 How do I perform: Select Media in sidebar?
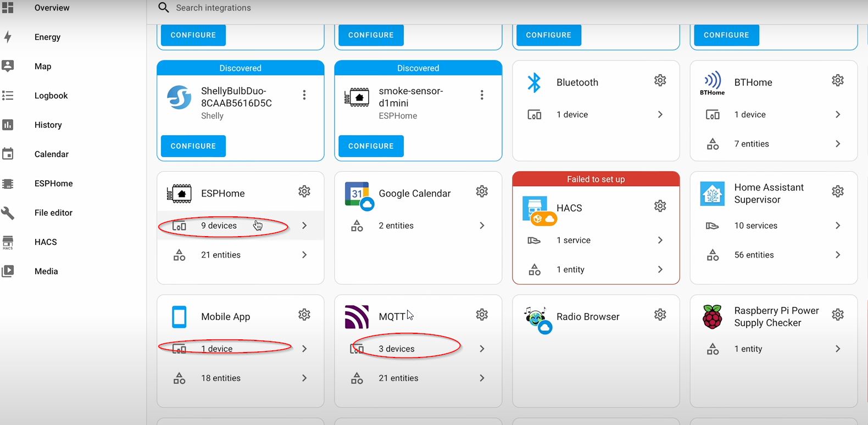46,271
